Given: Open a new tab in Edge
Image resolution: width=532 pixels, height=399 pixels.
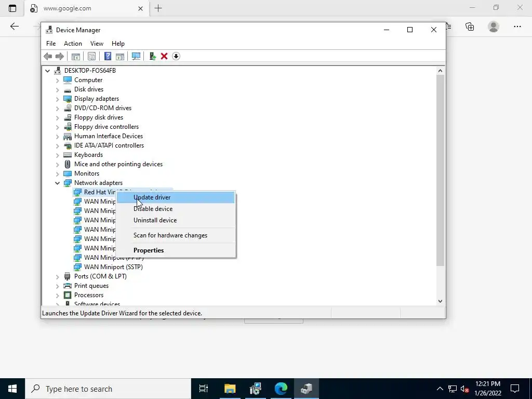Looking at the screenshot, I should 158,8.
